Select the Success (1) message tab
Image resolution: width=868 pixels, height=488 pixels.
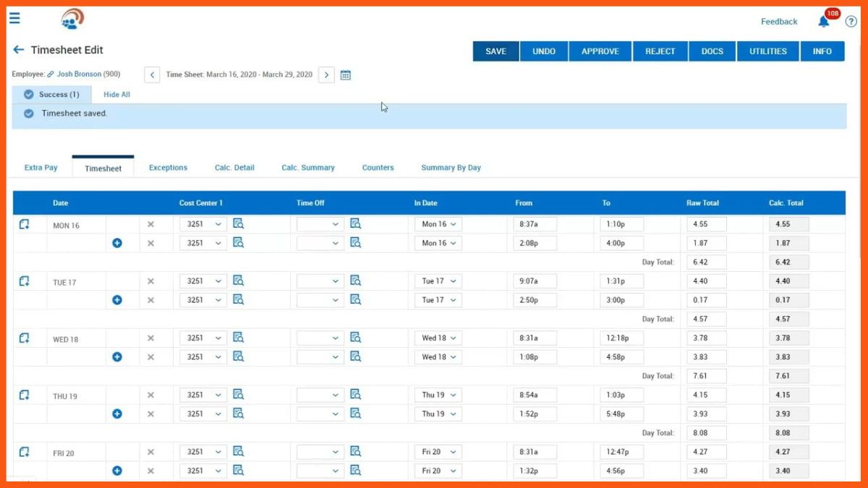tap(51, 95)
